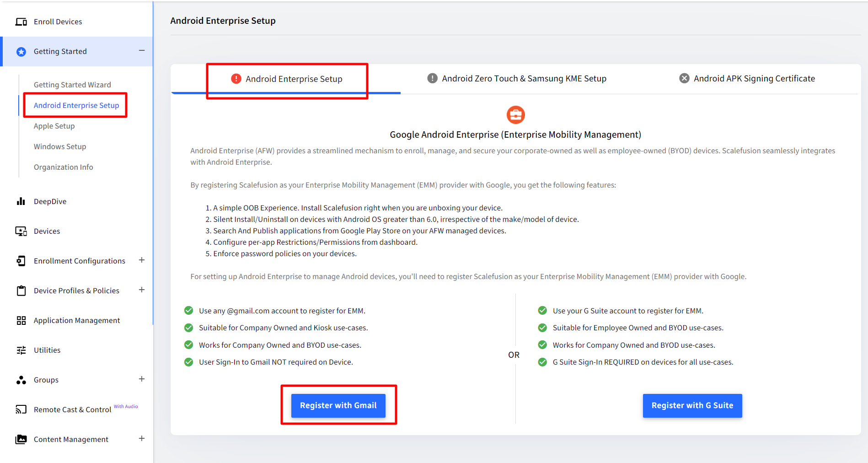Image resolution: width=868 pixels, height=463 pixels.
Task: Click the grey exclamation icon on Zero Touch tab
Action: (x=432, y=78)
